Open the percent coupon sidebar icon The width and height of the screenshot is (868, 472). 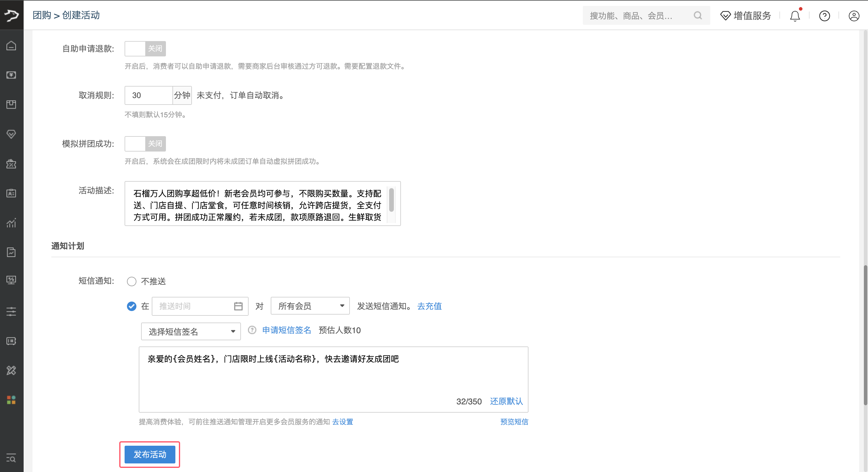(12, 164)
